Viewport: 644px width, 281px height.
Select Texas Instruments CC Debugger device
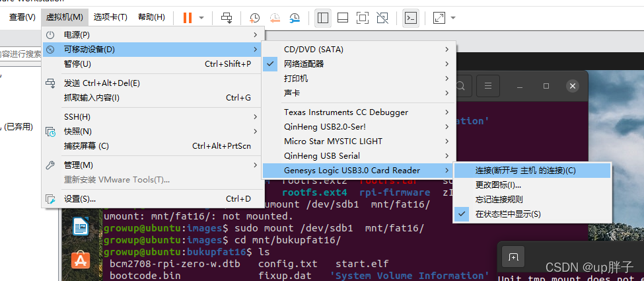pos(359,112)
